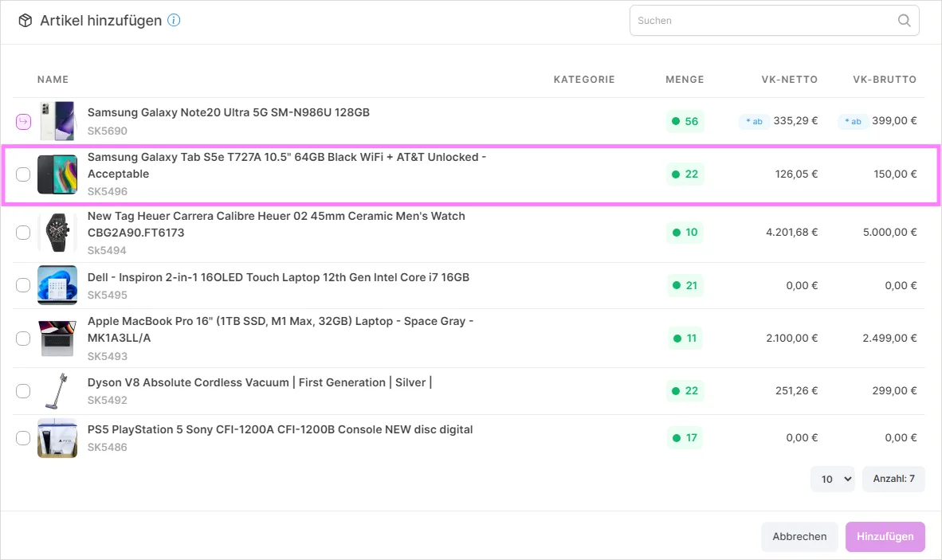
Task: Click the NAME column header
Action: coord(53,79)
